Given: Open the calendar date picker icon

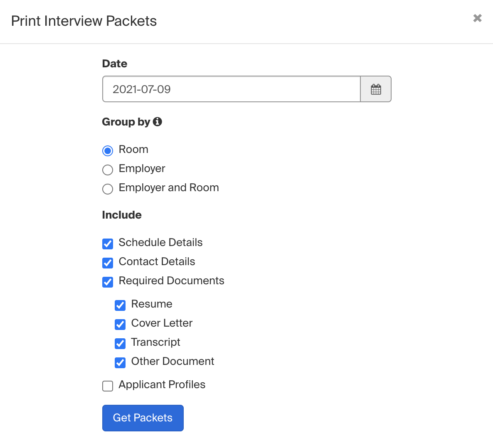Looking at the screenshot, I should coord(376,89).
